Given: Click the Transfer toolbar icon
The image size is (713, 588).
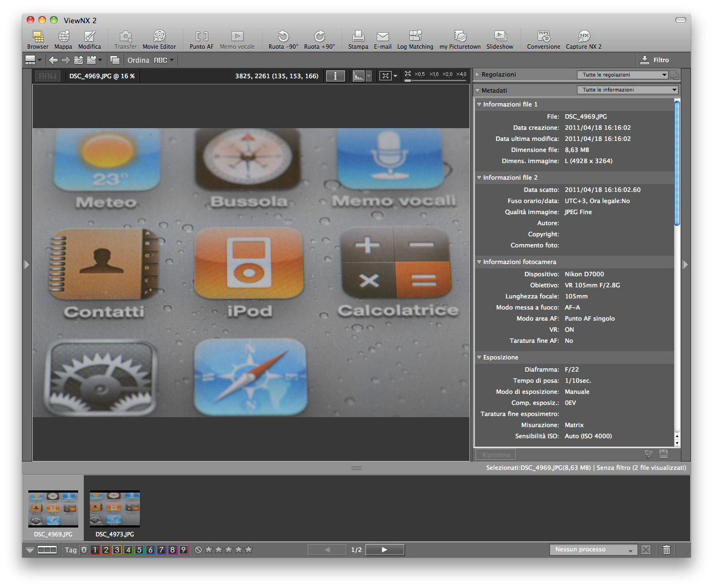Looking at the screenshot, I should point(125,39).
